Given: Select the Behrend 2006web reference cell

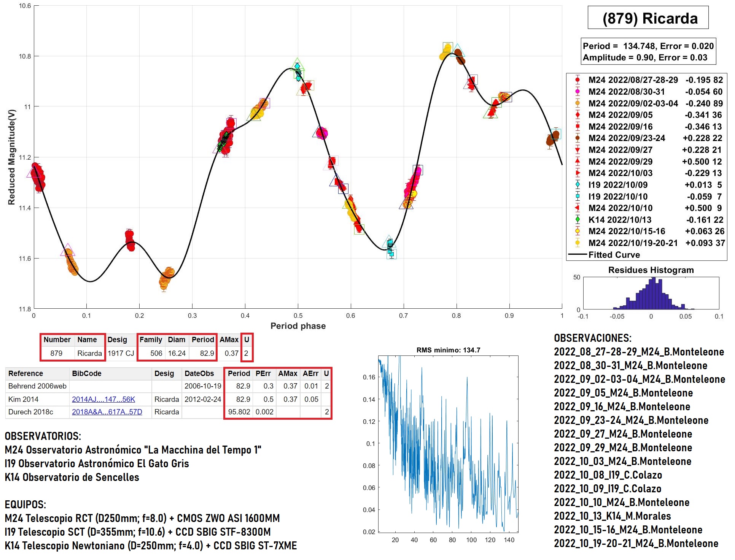Looking at the screenshot, I should pyautogui.click(x=37, y=386).
